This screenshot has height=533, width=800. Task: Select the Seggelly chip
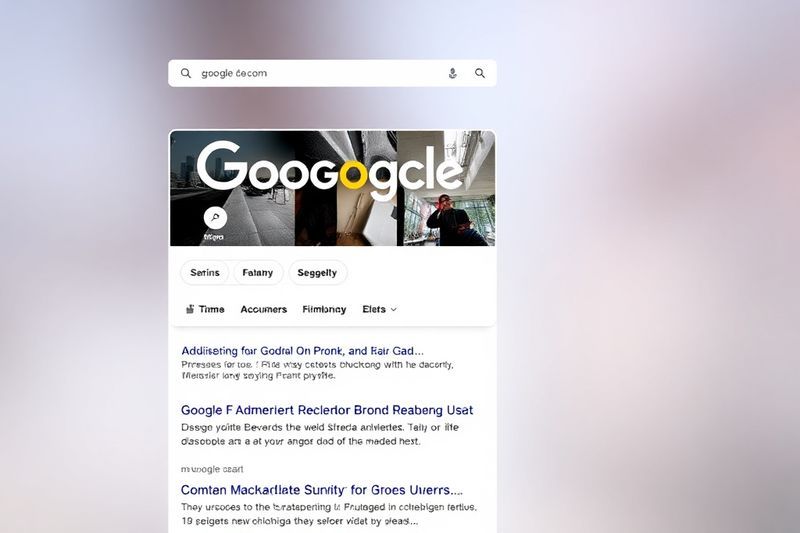click(317, 272)
